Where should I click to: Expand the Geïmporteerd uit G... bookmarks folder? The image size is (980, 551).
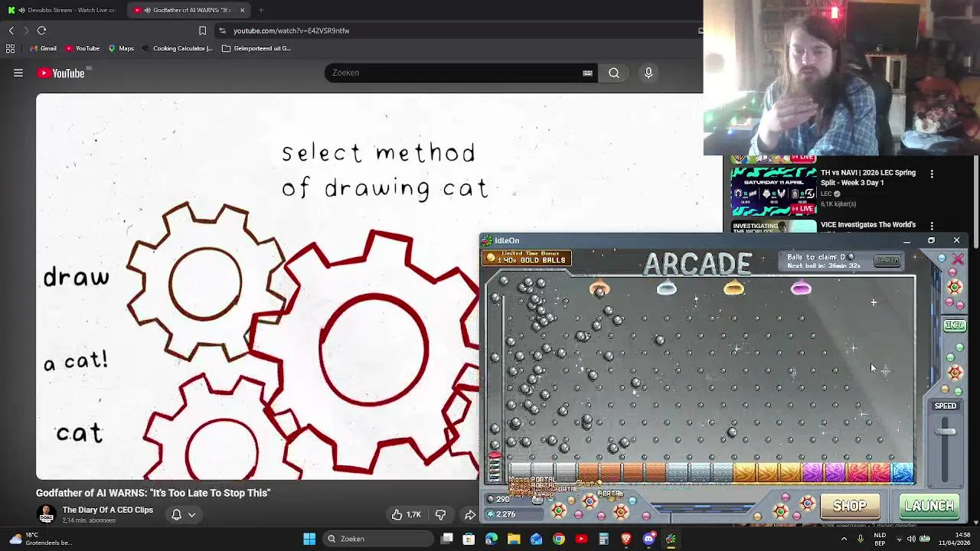click(256, 48)
